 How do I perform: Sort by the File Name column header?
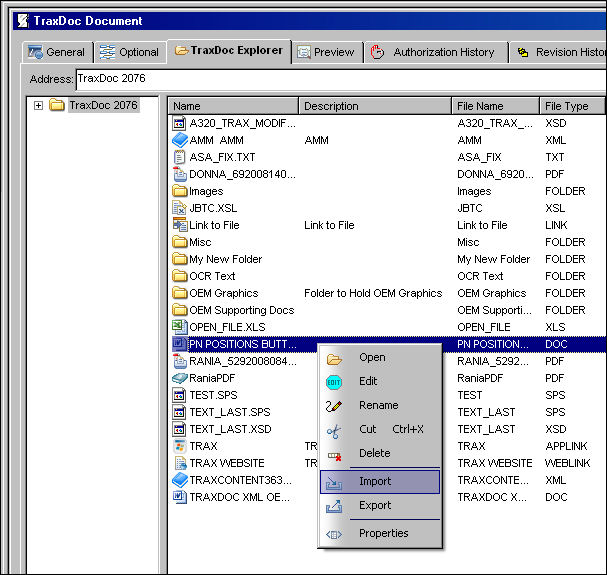pos(496,106)
